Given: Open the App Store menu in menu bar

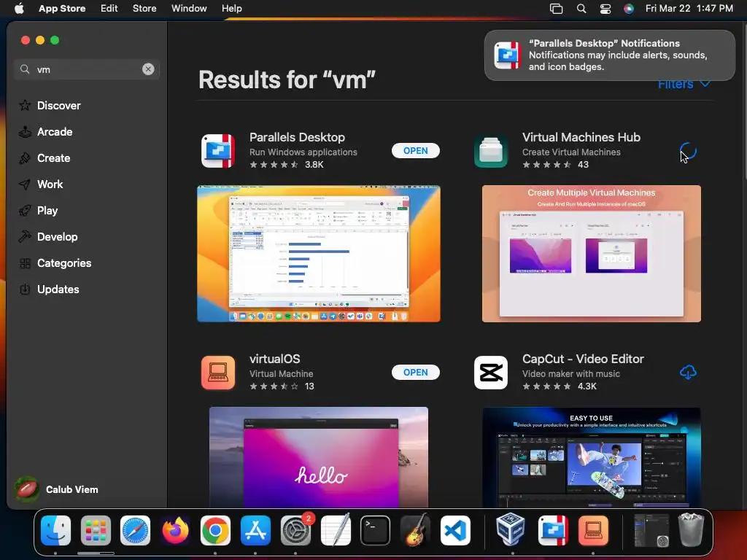Looking at the screenshot, I should pos(62,8).
